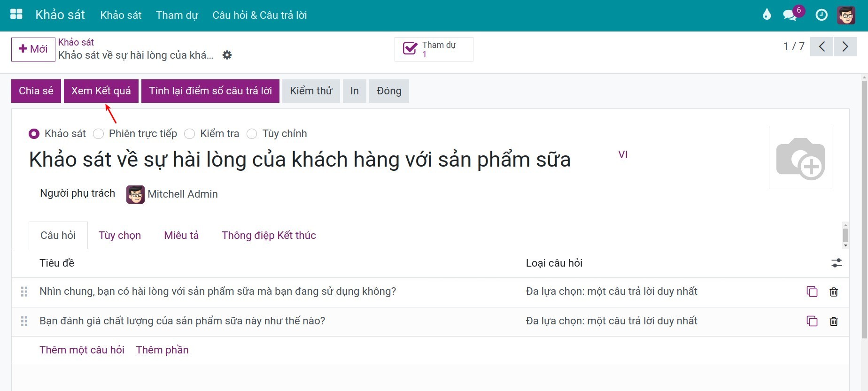Open Câu hỏi & Câu trả lời menu
This screenshot has height=391, width=868.
pyautogui.click(x=260, y=15)
